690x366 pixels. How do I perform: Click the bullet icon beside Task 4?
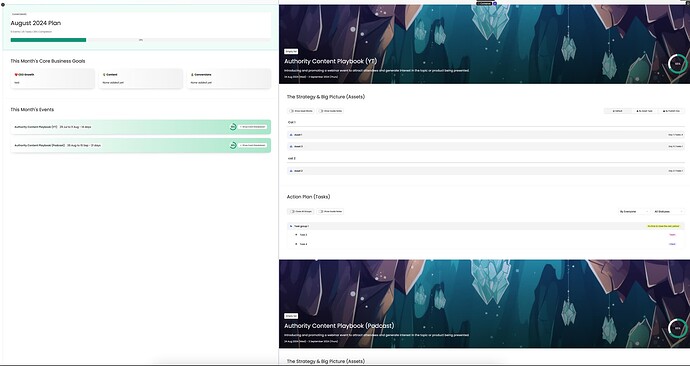[296, 244]
